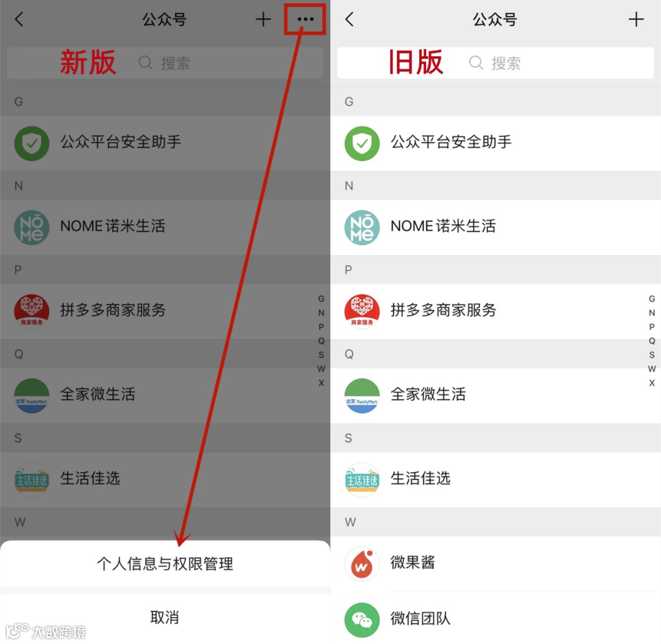Screen dimensions: 661x644
Task: Jump to letter X in old version index
Action: click(x=652, y=383)
